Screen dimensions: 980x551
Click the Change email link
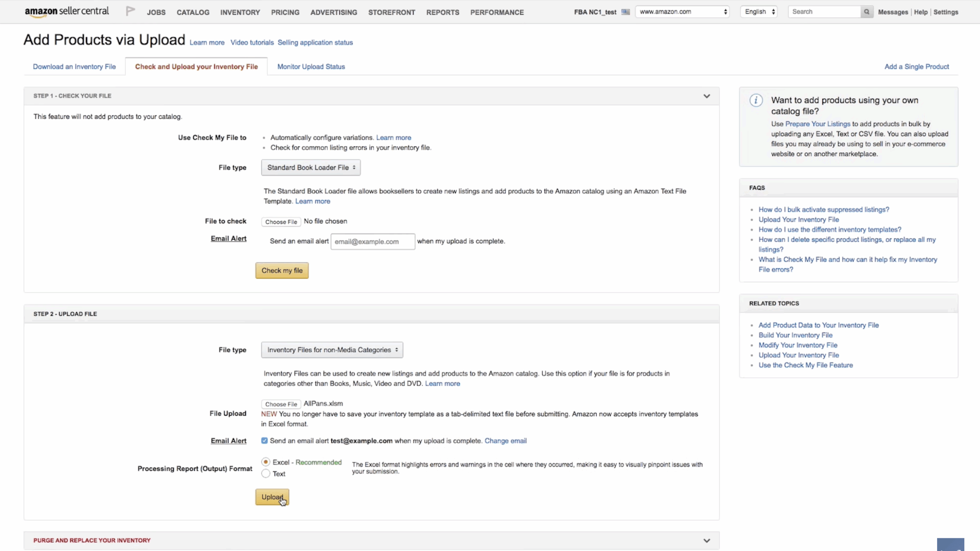pos(505,441)
